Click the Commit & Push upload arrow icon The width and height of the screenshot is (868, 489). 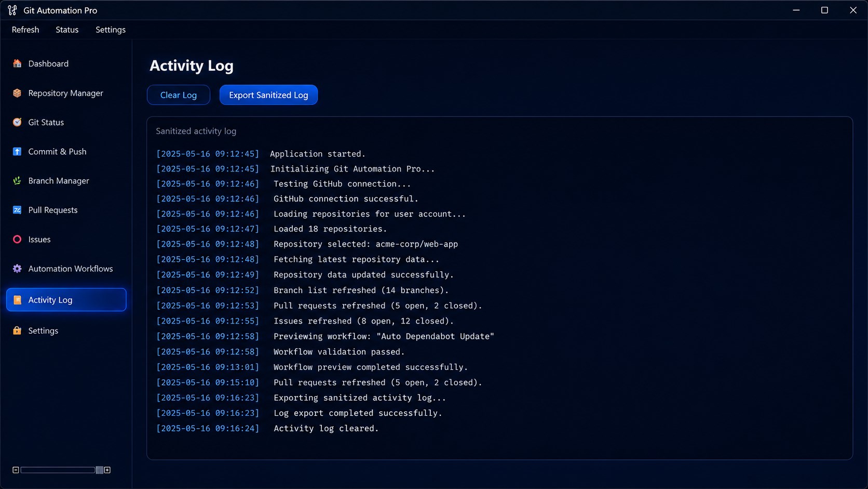(17, 151)
